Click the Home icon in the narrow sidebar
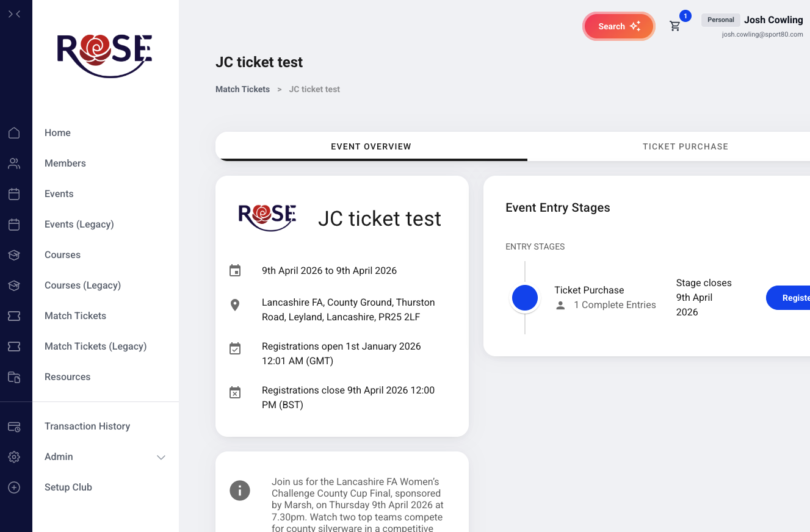 pyautogui.click(x=14, y=133)
